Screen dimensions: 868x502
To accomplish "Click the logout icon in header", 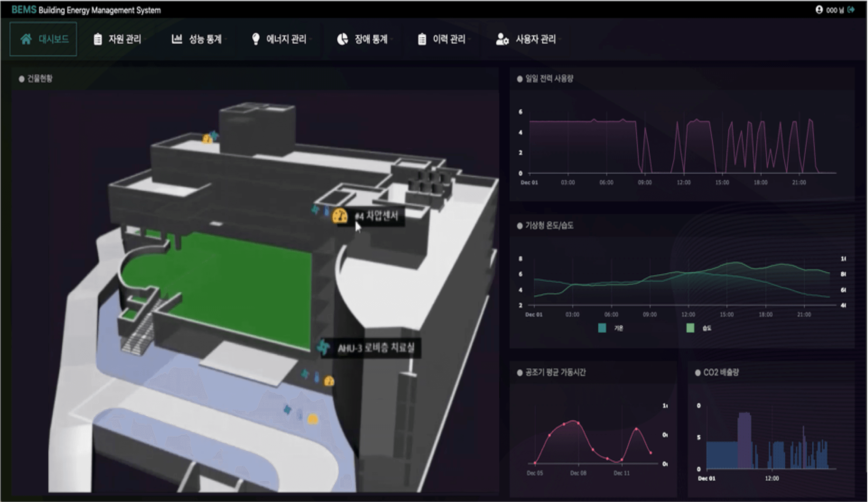I will pyautogui.click(x=851, y=9).
